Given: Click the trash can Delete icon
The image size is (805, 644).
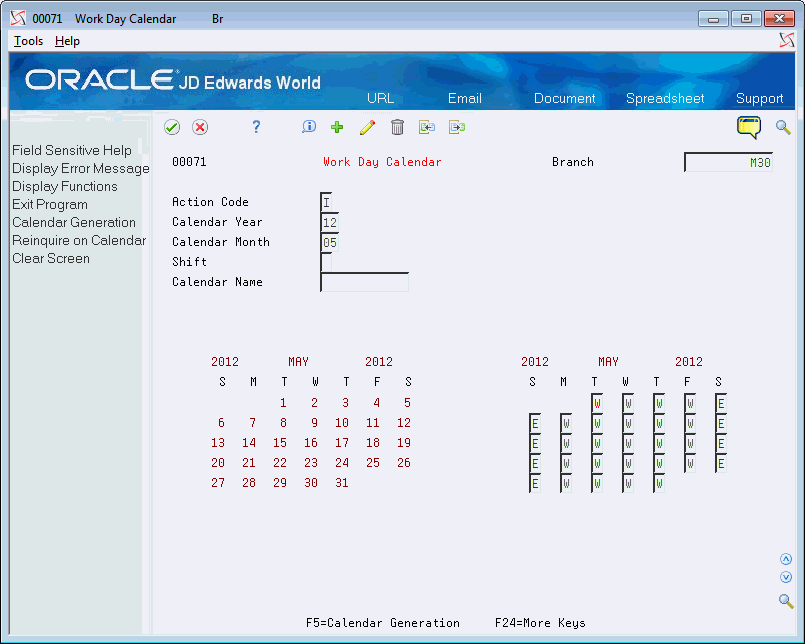Looking at the screenshot, I should 397,127.
